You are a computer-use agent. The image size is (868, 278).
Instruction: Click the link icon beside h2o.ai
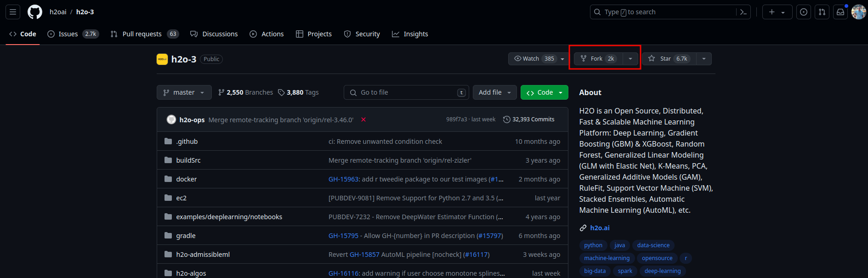click(x=583, y=228)
